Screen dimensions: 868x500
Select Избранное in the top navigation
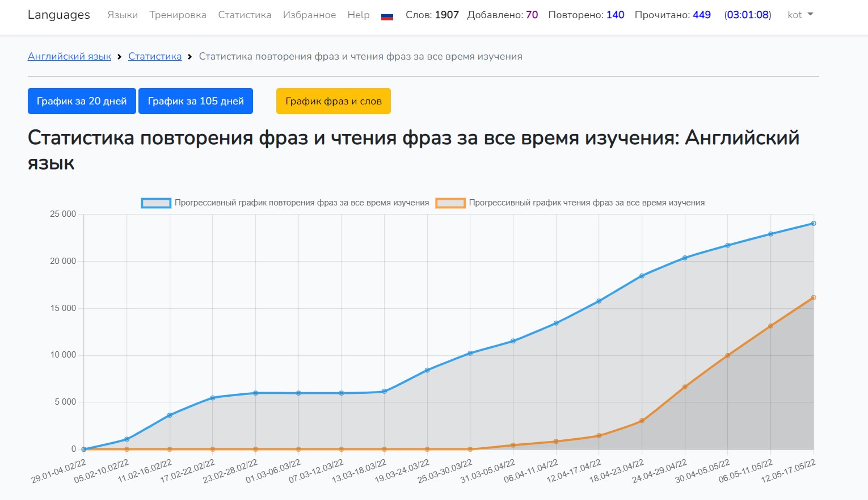point(309,15)
